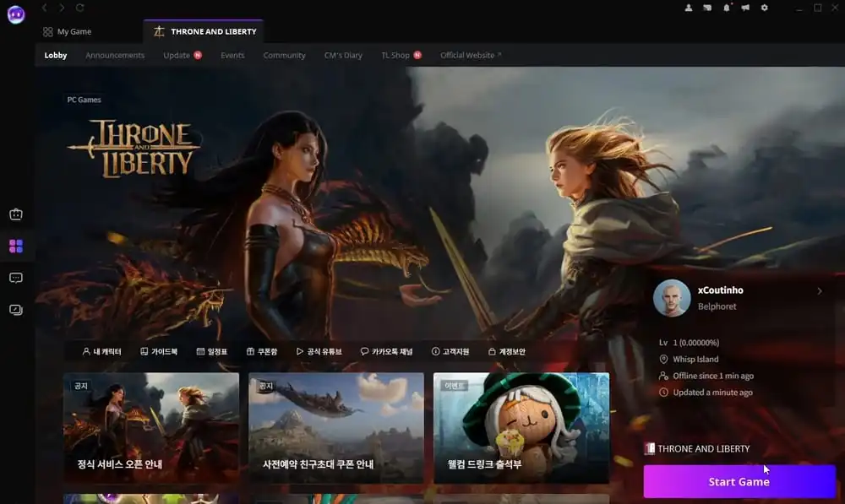Click the purple launcher logo icon
This screenshot has height=504, width=845.
coord(16,14)
